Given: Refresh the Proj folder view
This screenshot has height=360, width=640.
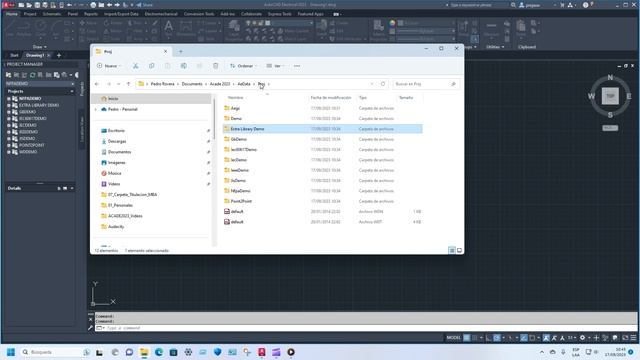Looking at the screenshot, I should click(383, 84).
